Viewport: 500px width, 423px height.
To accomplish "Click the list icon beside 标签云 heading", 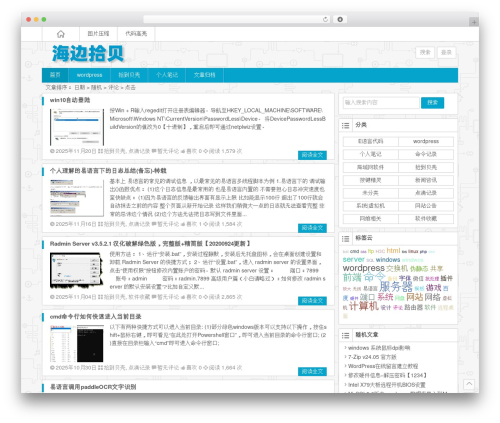I will [x=346, y=238].
